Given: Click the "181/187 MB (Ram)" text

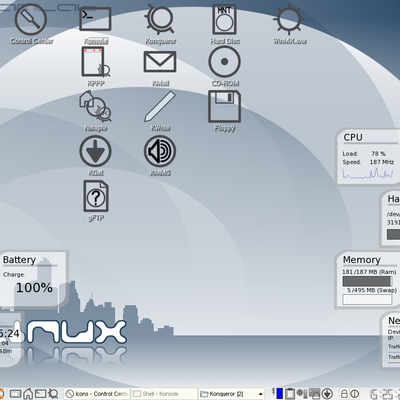Looking at the screenshot, I should click(x=369, y=272).
